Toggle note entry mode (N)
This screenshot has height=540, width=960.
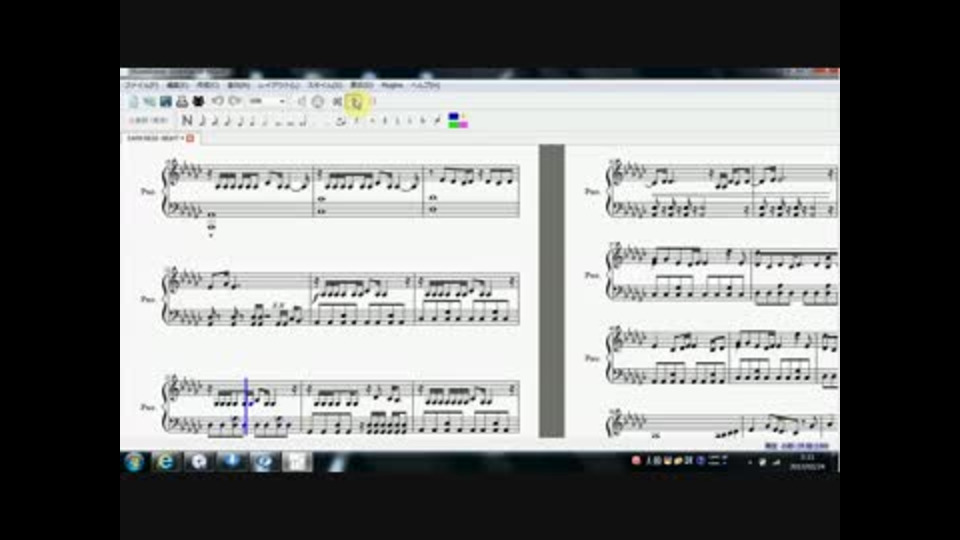point(187,121)
